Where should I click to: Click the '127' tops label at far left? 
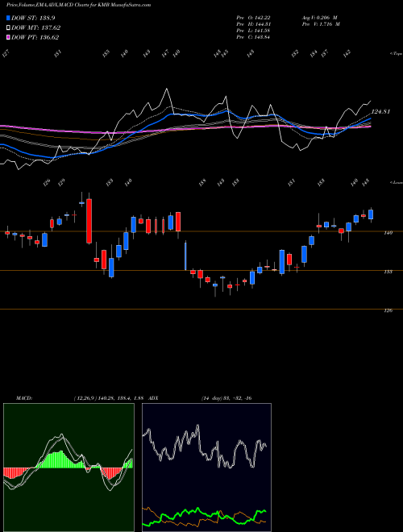tap(6, 54)
